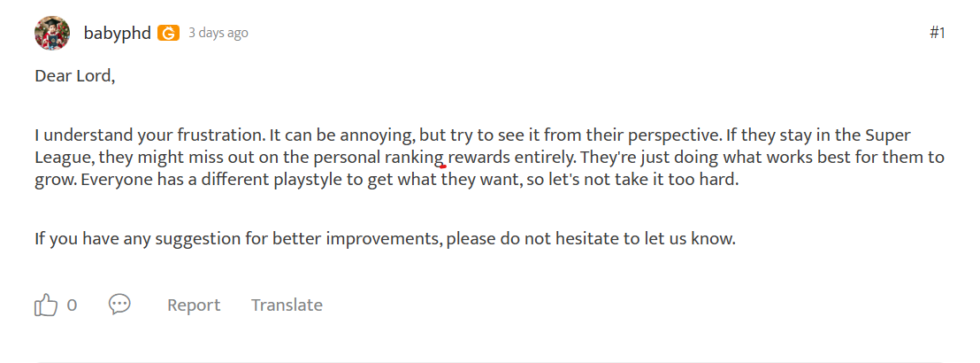The image size is (980, 363).
Task: Open the comment speech bubble icon
Action: coord(119,305)
